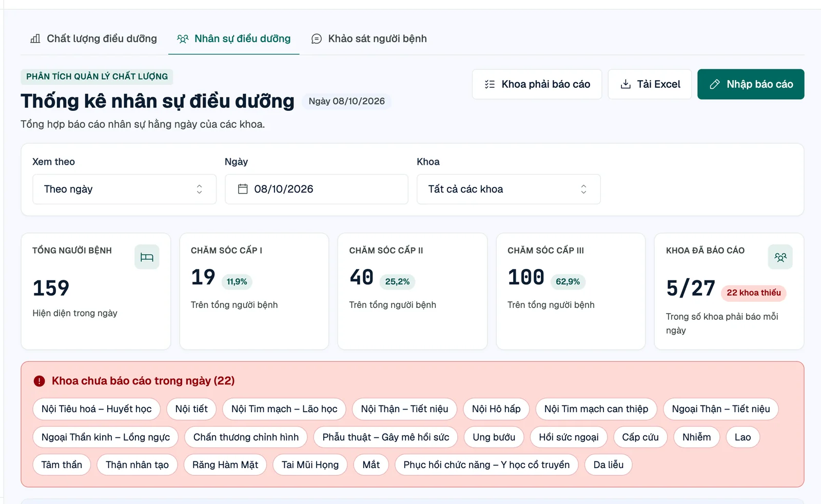The image size is (821, 504).
Task: Click the calendar icon in the Ngày field
Action: [243, 189]
